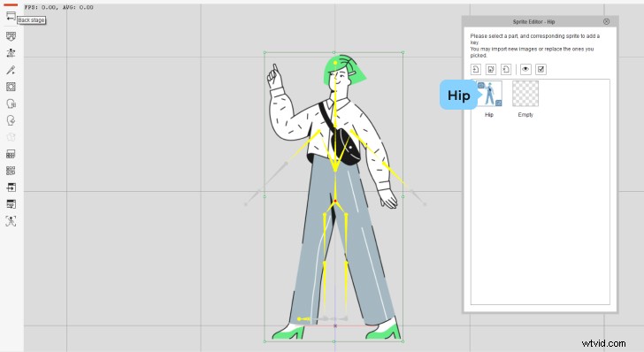The image size is (644, 352).
Task: Select the bone figure editor tool
Action: (11, 53)
